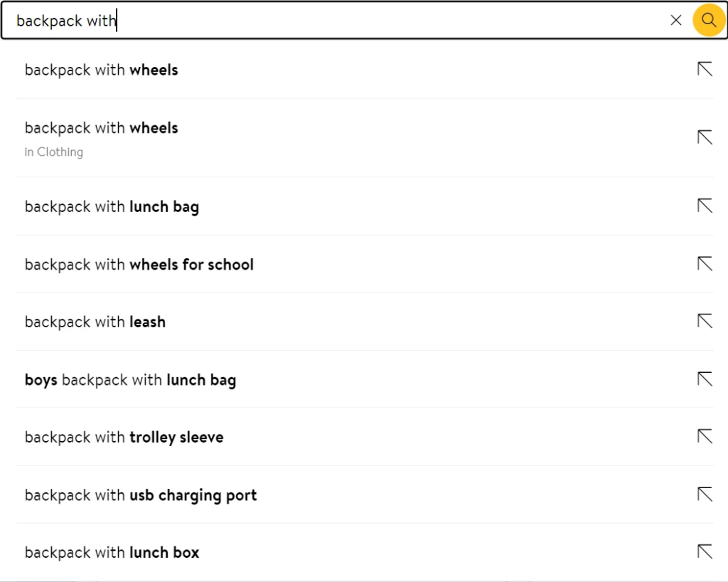Click the arrow next to 'backpack with wheels for school'
This screenshot has height=582, width=728.
pyautogui.click(x=704, y=263)
